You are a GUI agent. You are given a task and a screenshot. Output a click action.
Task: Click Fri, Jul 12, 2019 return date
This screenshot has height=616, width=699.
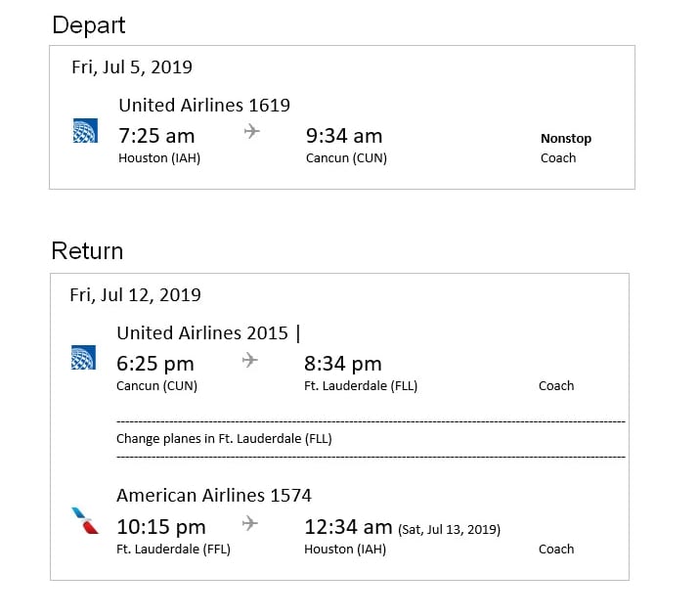pyautogui.click(x=135, y=294)
